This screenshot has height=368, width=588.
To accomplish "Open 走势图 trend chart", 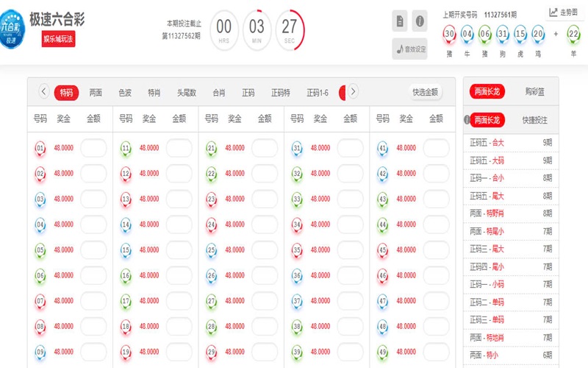I will click(x=564, y=13).
